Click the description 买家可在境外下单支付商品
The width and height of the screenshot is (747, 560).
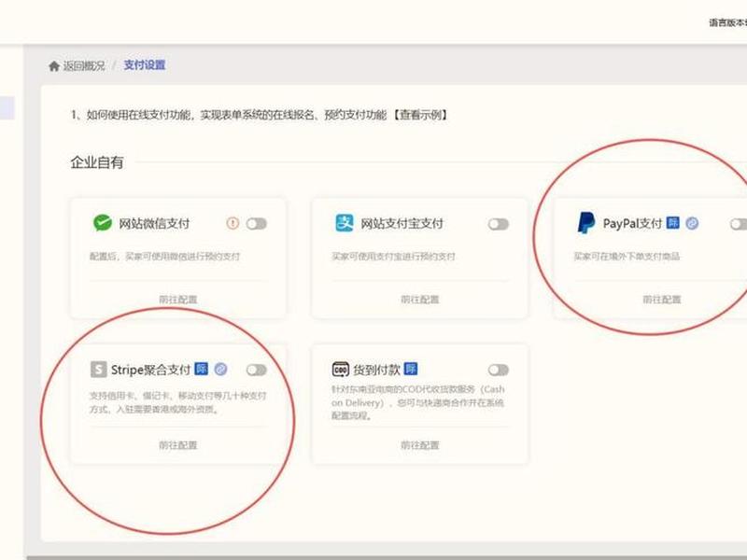pyautogui.click(x=627, y=256)
